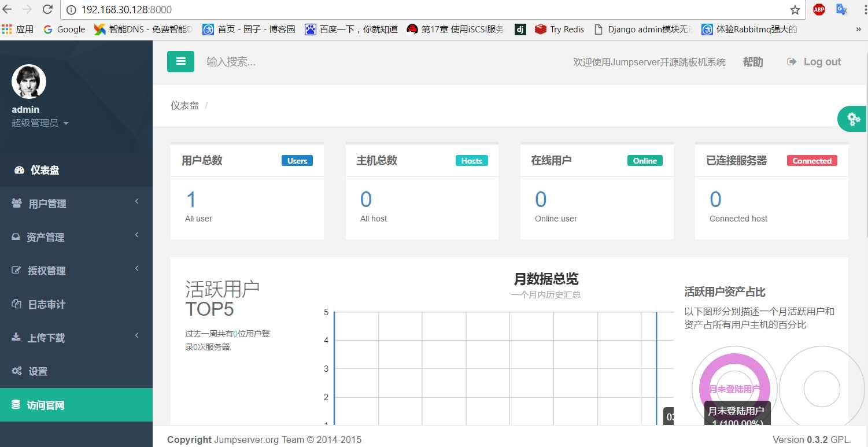The height and width of the screenshot is (447, 868).
Task: Click the 活跃用户资产占比 heading
Action: click(725, 291)
